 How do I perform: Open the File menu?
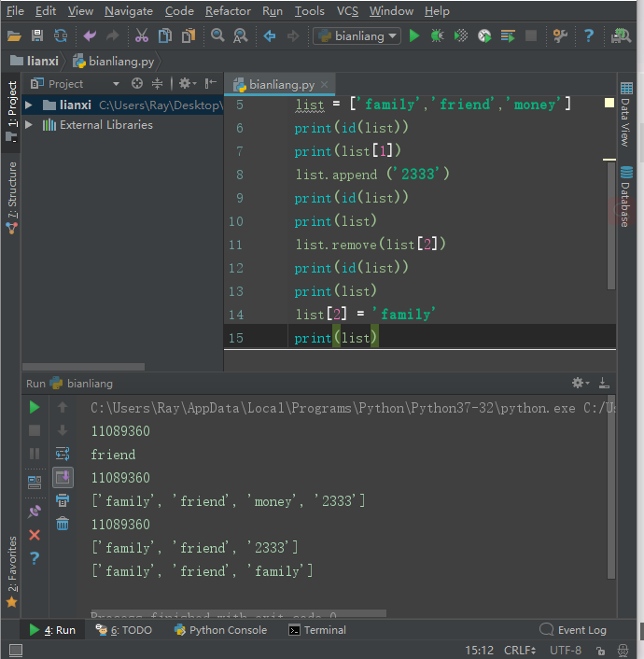(x=15, y=11)
